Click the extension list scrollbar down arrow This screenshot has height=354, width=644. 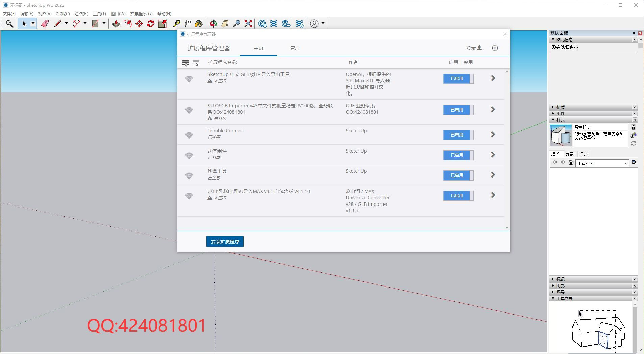(x=507, y=228)
